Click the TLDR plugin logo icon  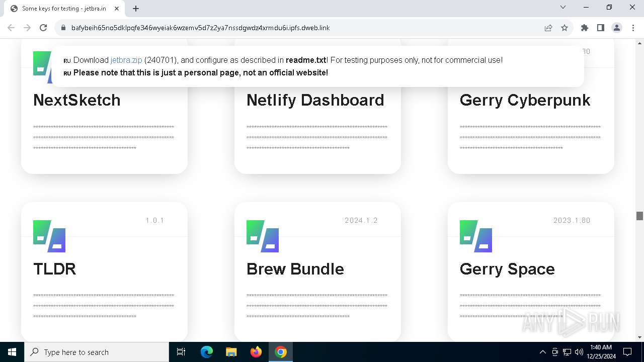49,236
